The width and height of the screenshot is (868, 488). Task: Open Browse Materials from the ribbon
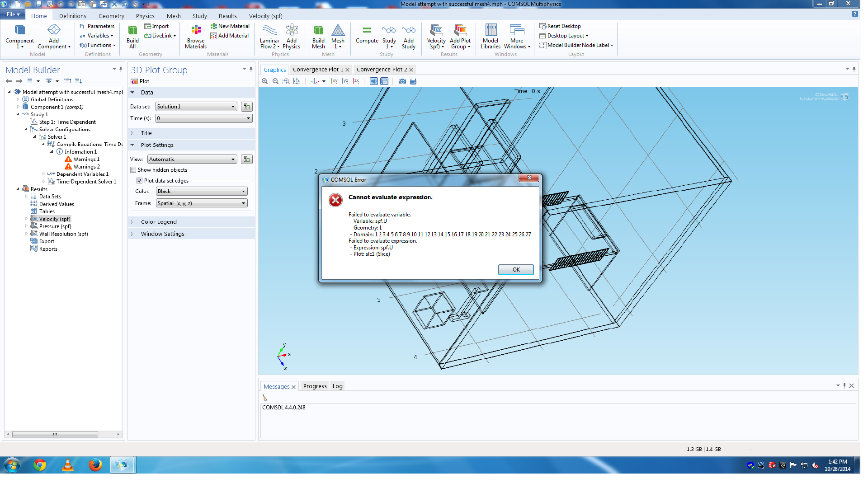pyautogui.click(x=196, y=36)
